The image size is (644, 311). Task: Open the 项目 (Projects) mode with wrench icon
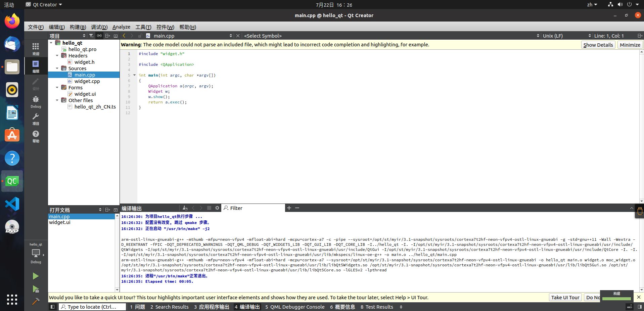click(x=36, y=119)
